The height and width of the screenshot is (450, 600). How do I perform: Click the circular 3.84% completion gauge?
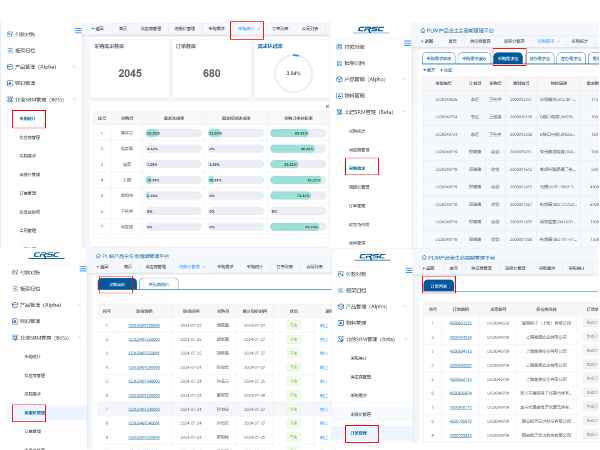[293, 73]
